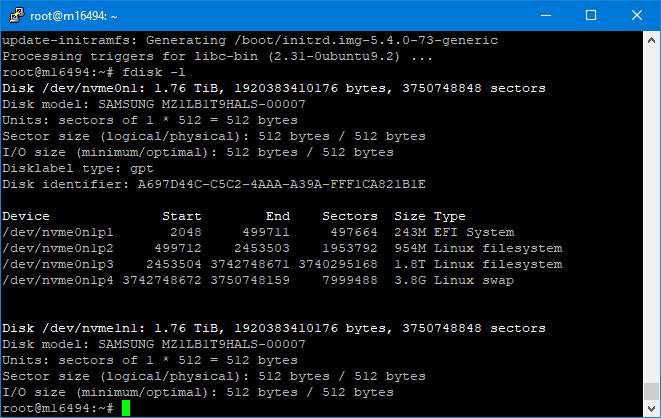Click the sectors value '7999488'
The image size is (661, 418).
pos(350,280)
